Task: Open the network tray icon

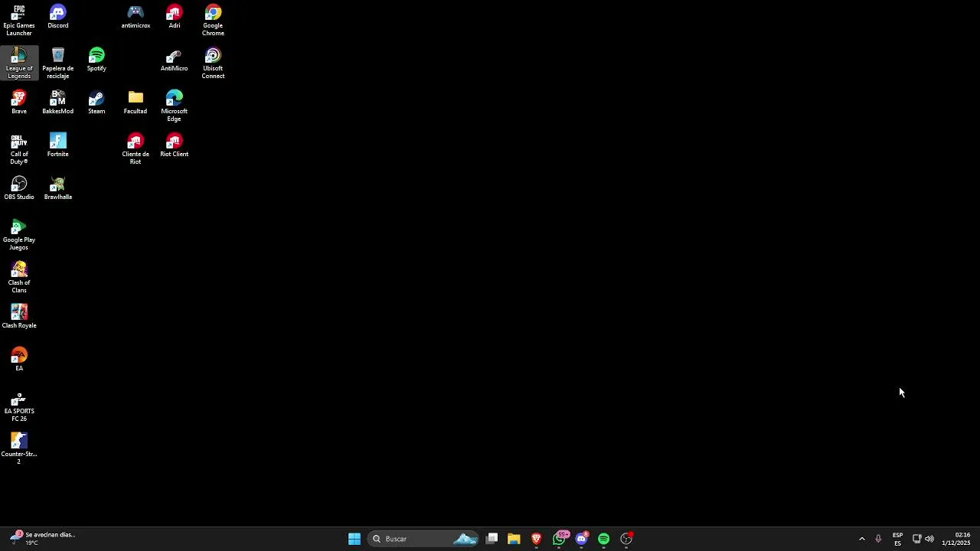Action: (x=916, y=539)
